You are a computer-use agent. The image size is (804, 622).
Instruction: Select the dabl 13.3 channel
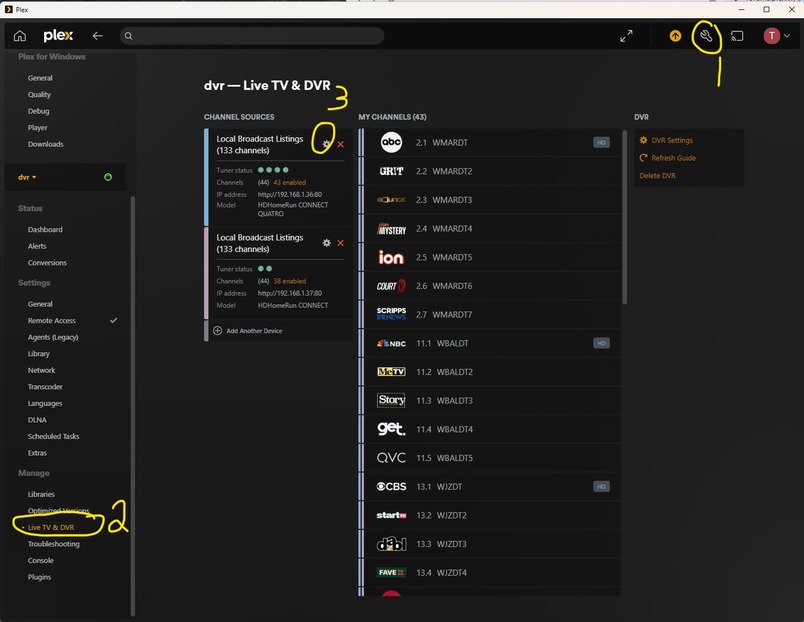pos(489,544)
